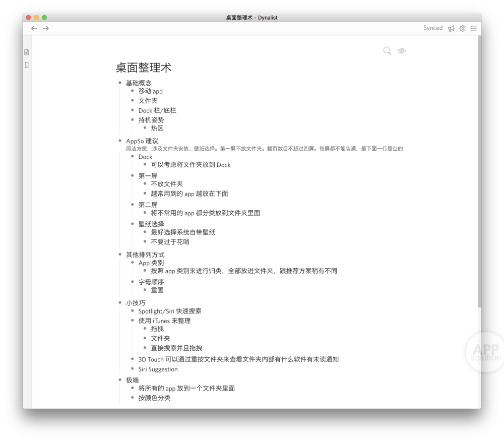Click the vertical scrollbar on the right

click(x=479, y=171)
